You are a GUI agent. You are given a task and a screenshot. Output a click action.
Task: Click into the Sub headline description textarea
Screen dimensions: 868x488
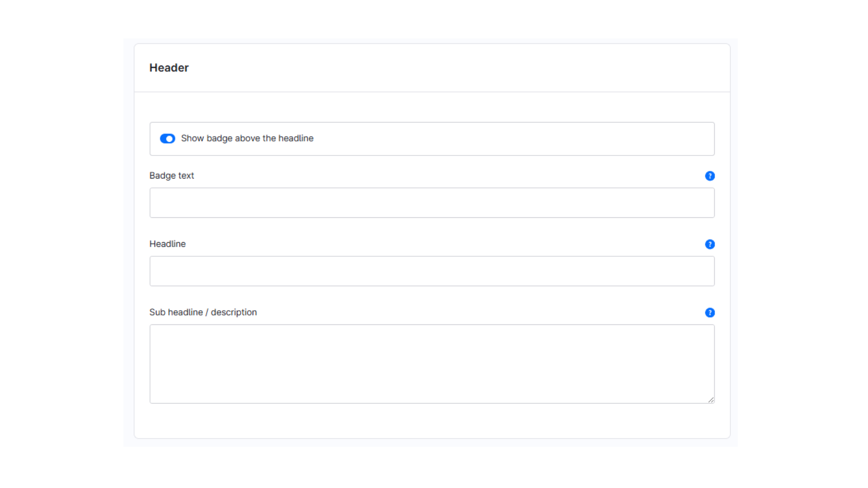432,364
